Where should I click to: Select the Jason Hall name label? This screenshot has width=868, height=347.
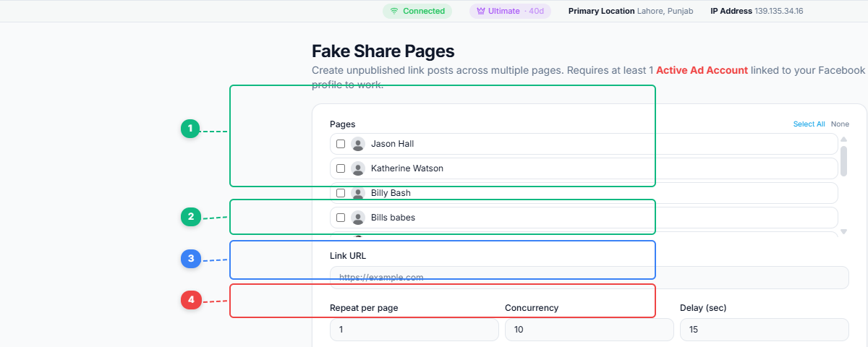click(393, 144)
